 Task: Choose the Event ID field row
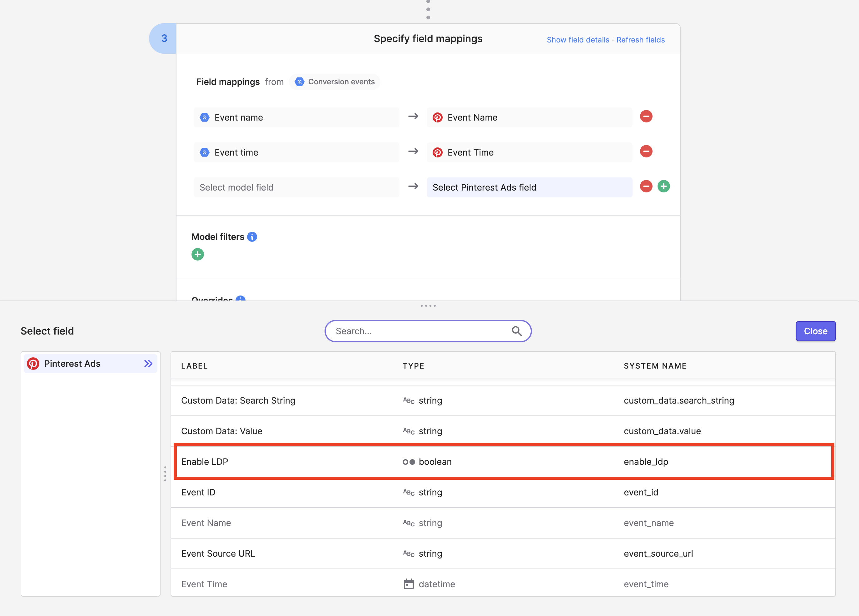[x=503, y=492]
